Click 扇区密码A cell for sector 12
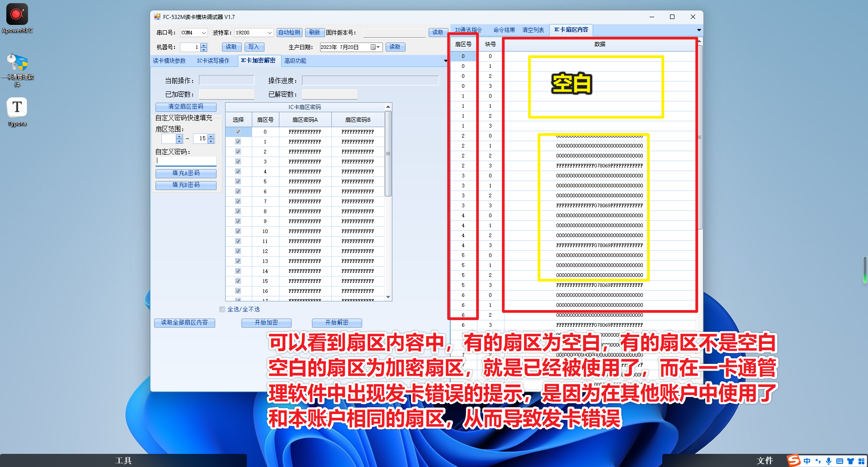The image size is (868, 467). click(305, 251)
